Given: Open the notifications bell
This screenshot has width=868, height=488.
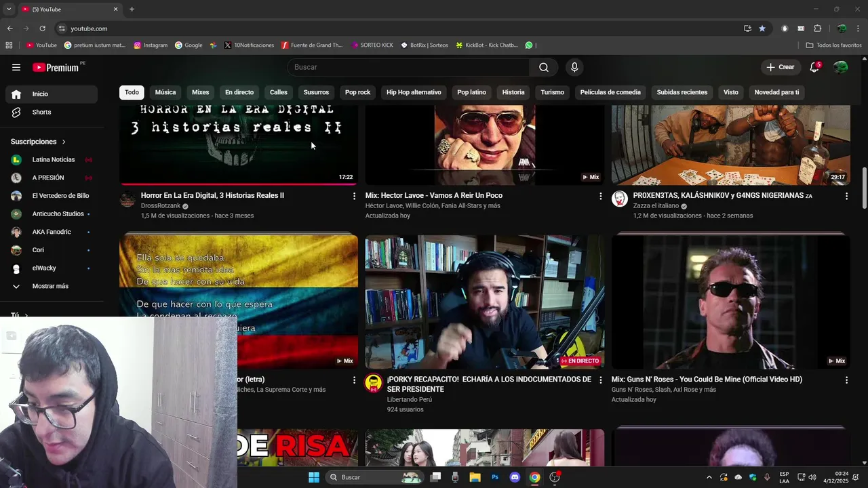Looking at the screenshot, I should (x=814, y=67).
